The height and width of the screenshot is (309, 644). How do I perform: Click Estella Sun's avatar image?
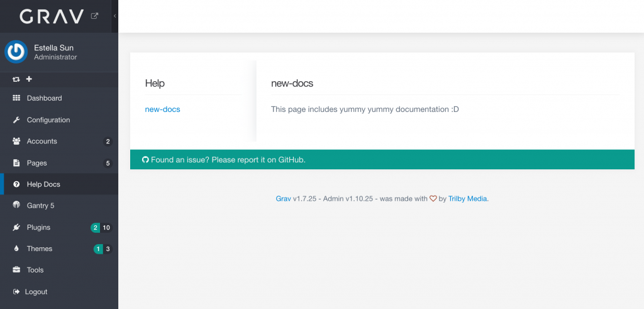point(16,52)
